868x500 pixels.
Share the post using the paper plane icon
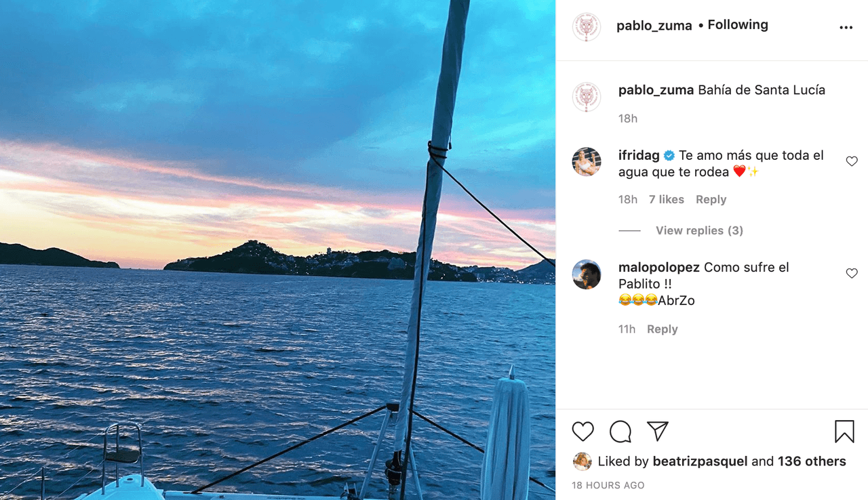click(656, 432)
